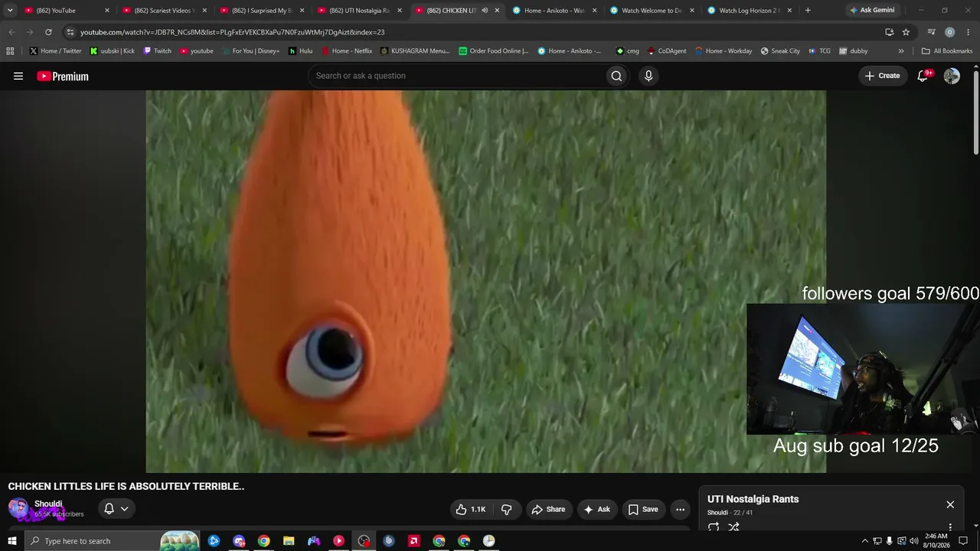Switch to Scariest Videos tab
Image resolution: width=980 pixels, height=551 pixels.
[x=165, y=11]
